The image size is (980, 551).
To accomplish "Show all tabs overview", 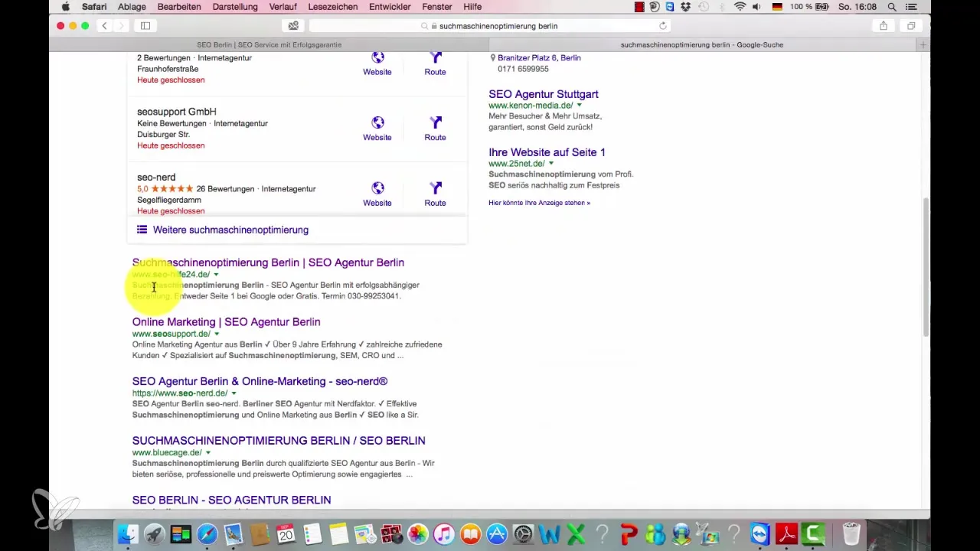I will (911, 25).
